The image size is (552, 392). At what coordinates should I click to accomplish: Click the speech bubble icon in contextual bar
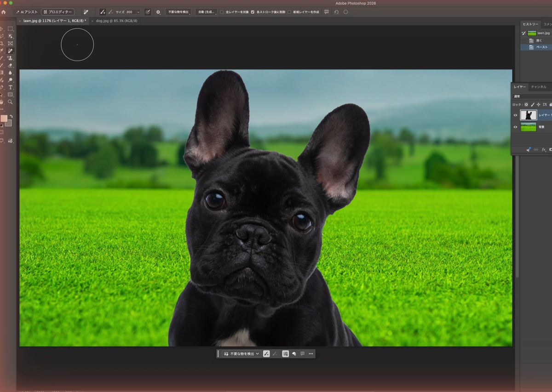tap(302, 354)
